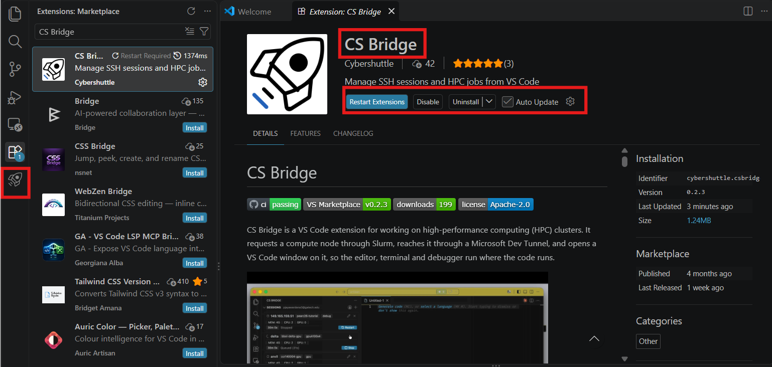Click the large CS Bridge rocket logo
This screenshot has height=367, width=772.
(x=287, y=74)
